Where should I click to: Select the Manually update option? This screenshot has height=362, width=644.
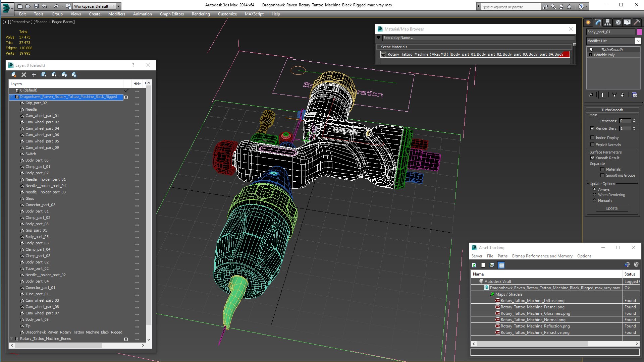pos(594,200)
